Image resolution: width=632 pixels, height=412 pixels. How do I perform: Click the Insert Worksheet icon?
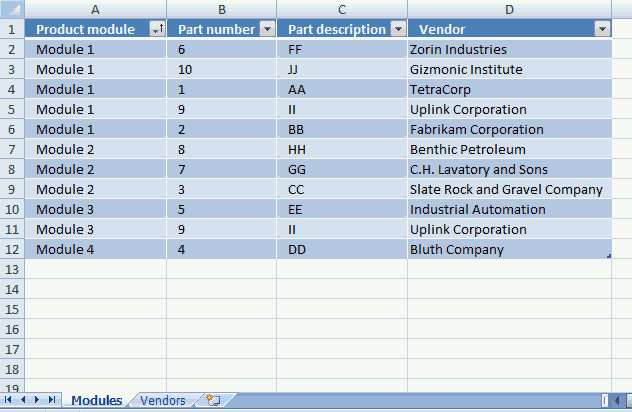point(213,400)
